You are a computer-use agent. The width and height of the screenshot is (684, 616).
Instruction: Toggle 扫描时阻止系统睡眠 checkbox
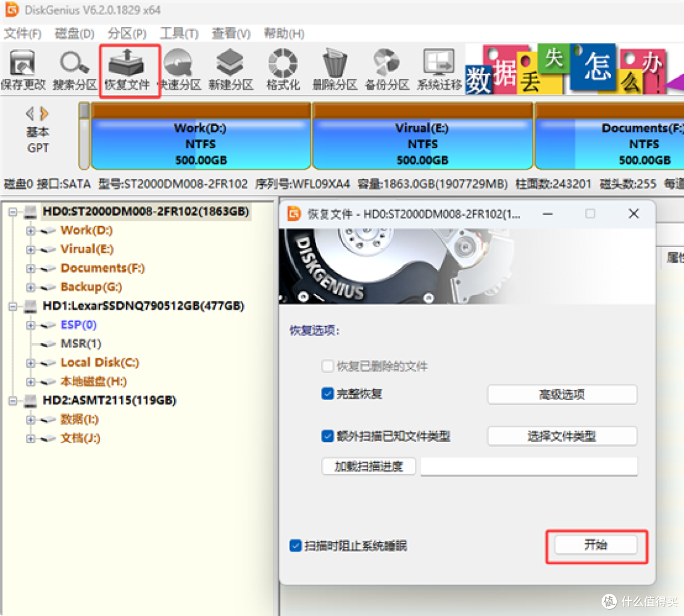[295, 545]
